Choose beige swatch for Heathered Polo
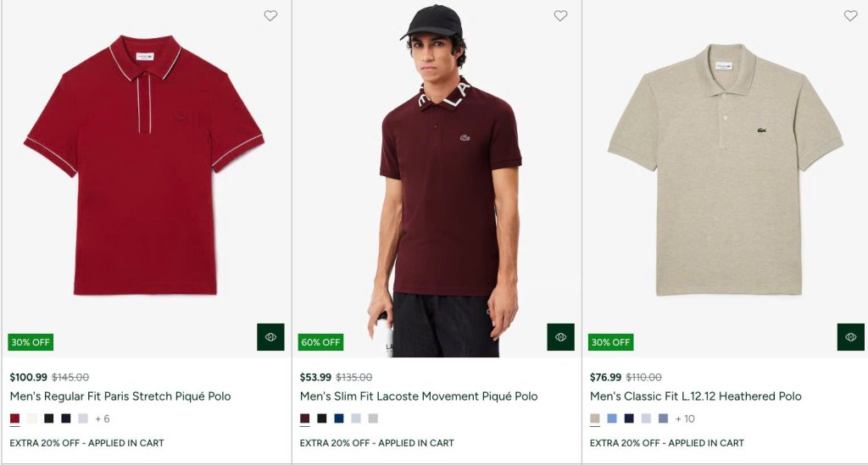Image resolution: width=868 pixels, height=465 pixels. click(x=595, y=418)
